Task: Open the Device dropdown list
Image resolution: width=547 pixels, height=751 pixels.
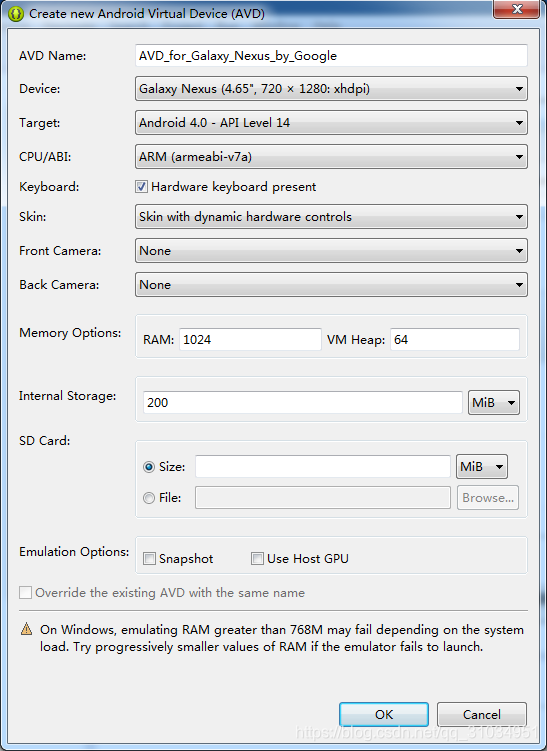Action: tap(331, 89)
